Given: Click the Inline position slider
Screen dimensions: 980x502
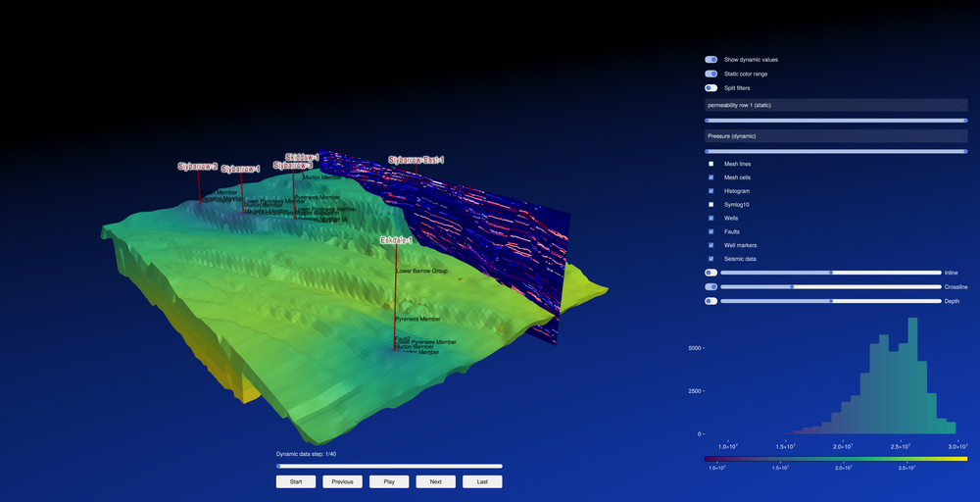Looking at the screenshot, I should pos(831,273).
